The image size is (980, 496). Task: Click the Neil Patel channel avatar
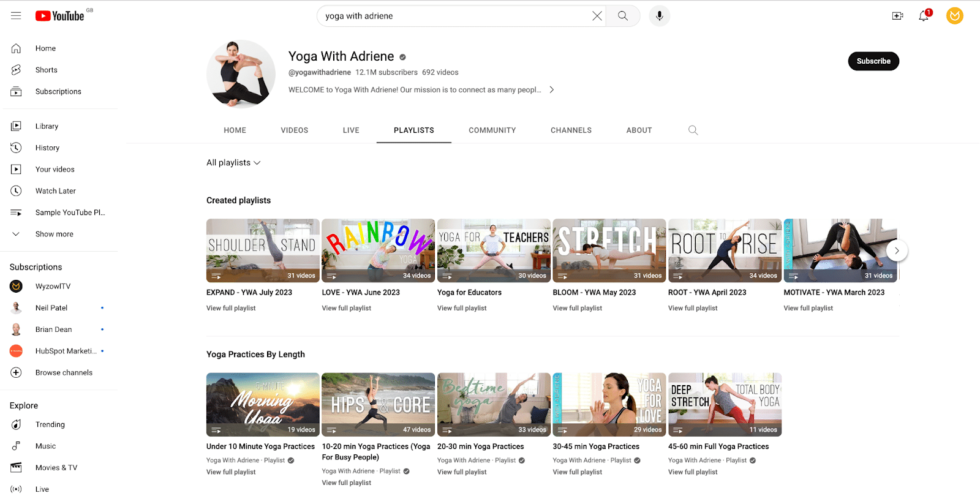(16, 307)
